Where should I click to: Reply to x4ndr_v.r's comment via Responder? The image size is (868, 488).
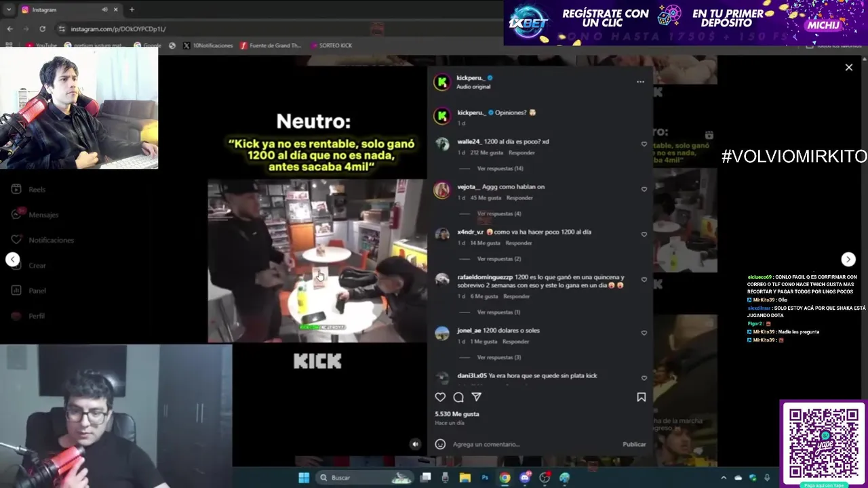point(519,243)
